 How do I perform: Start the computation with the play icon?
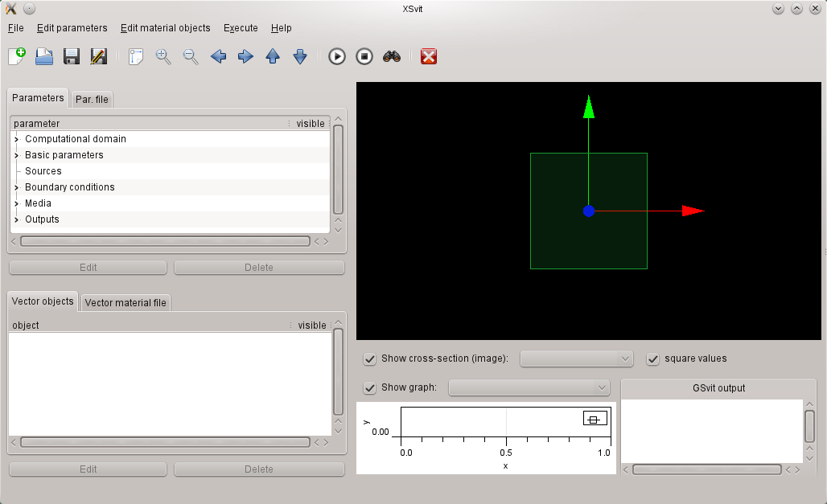coord(337,56)
